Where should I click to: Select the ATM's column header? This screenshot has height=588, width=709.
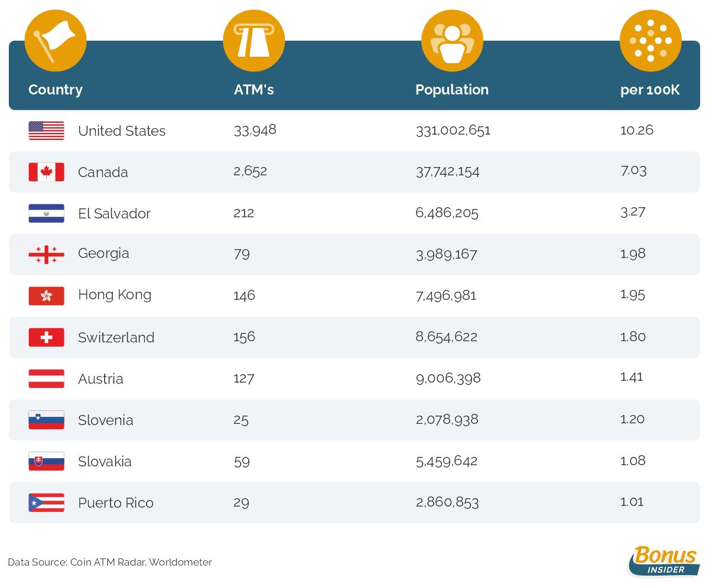254,90
